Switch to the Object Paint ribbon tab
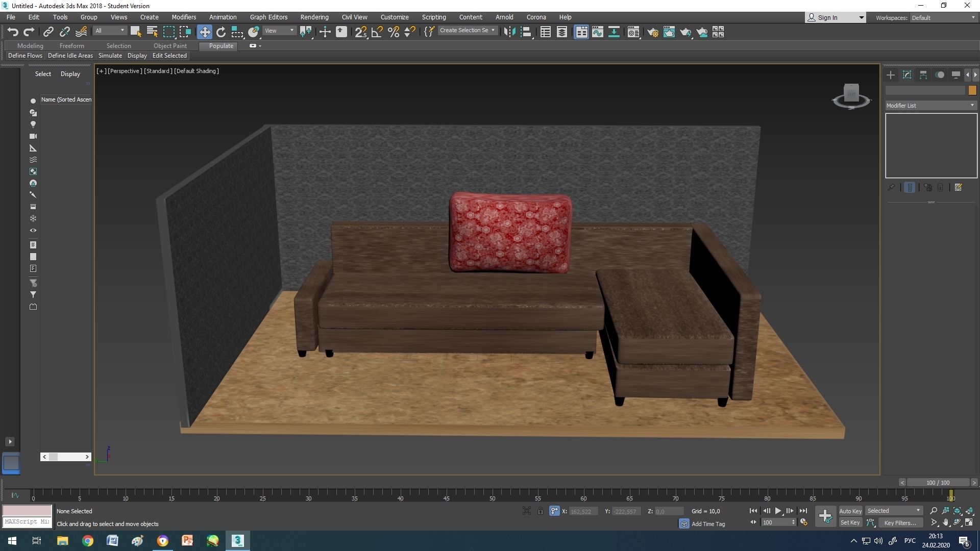This screenshot has width=980, height=551. pos(170,45)
